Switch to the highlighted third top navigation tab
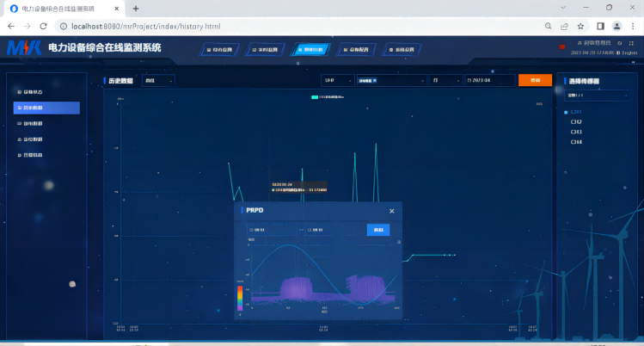Viewport: 644px width, 346px height. (310, 49)
